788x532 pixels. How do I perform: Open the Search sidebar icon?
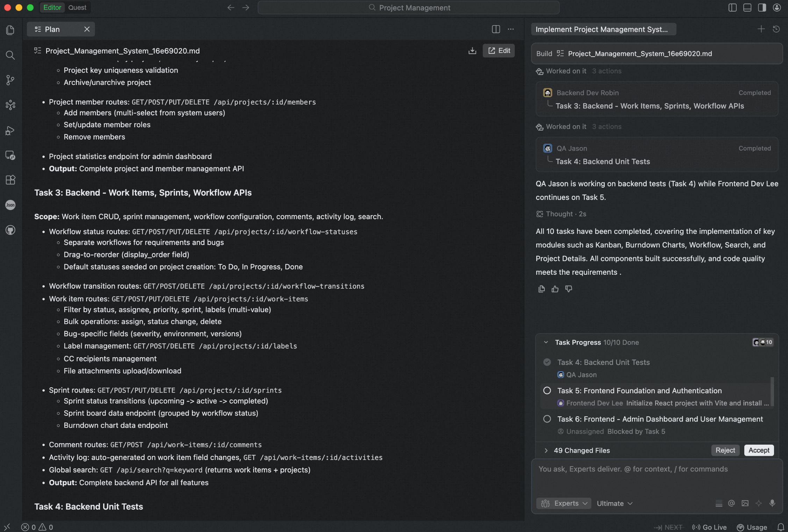[10, 55]
